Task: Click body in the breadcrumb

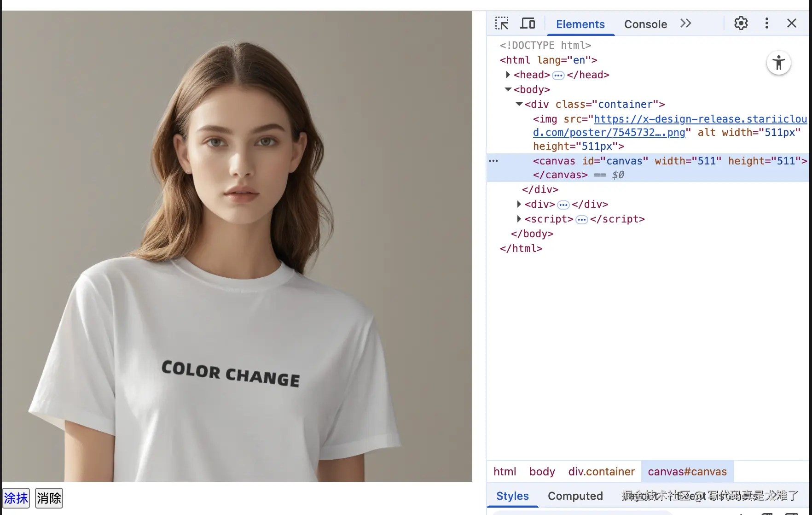Action: [x=542, y=472]
